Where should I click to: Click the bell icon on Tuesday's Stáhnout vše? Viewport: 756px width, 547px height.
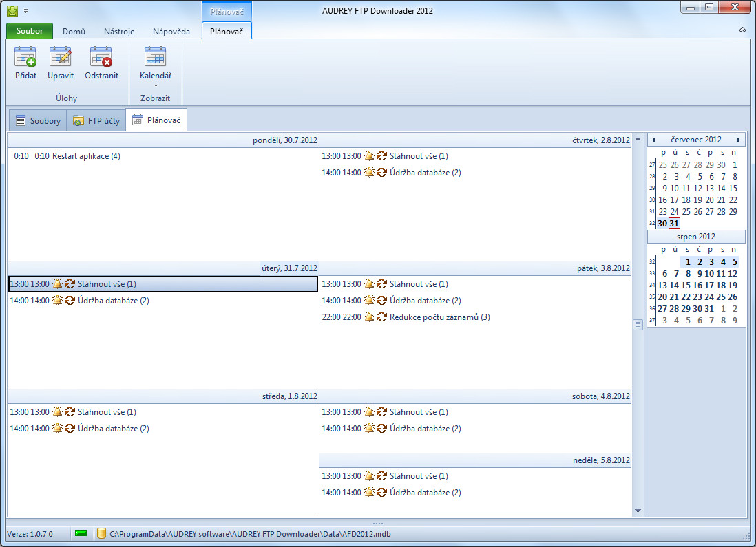(x=57, y=284)
